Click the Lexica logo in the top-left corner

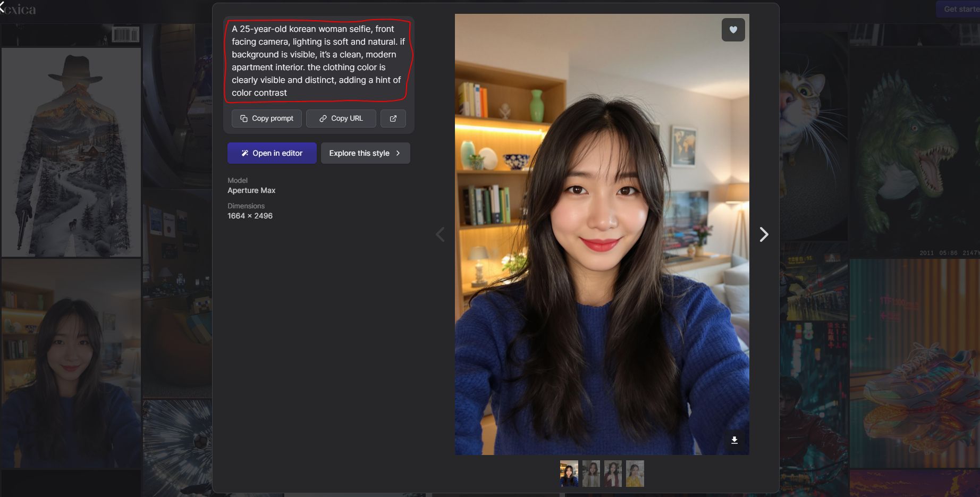click(x=18, y=9)
